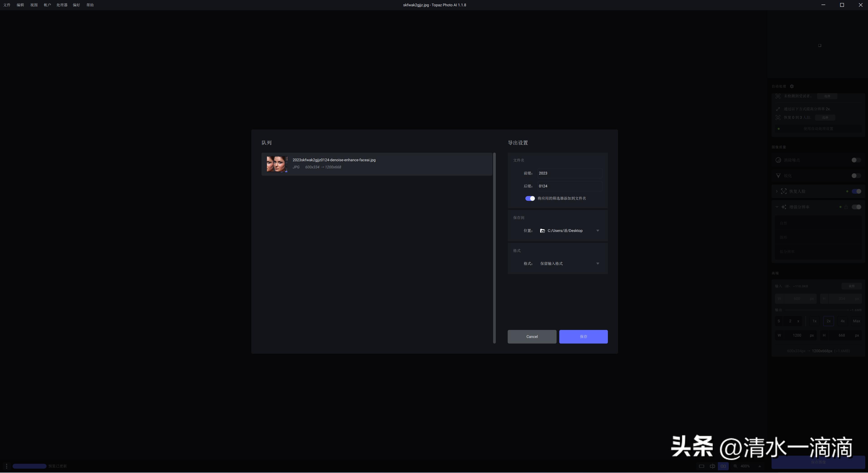This screenshot has height=473, width=868.
Task: Open the 文件 menu
Action: click(x=7, y=5)
